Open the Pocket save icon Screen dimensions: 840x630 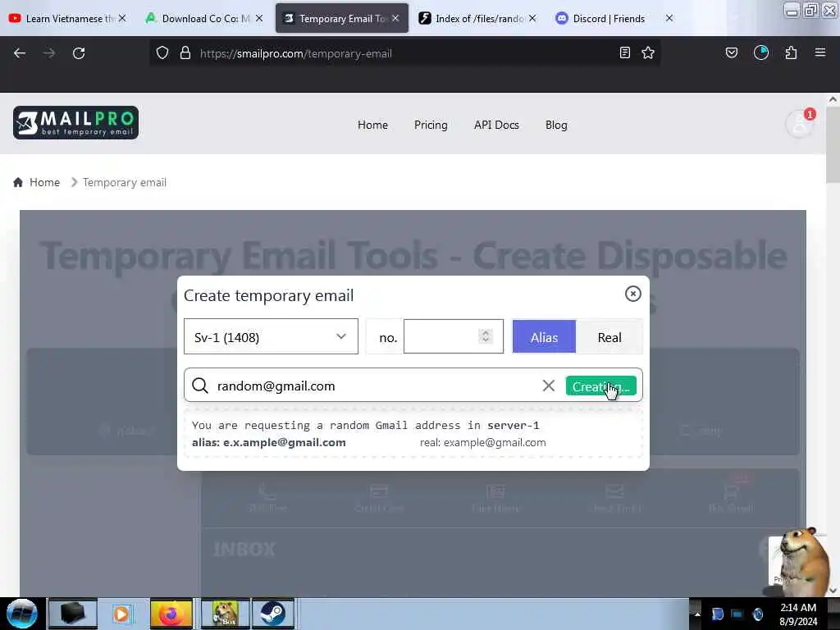click(732, 52)
